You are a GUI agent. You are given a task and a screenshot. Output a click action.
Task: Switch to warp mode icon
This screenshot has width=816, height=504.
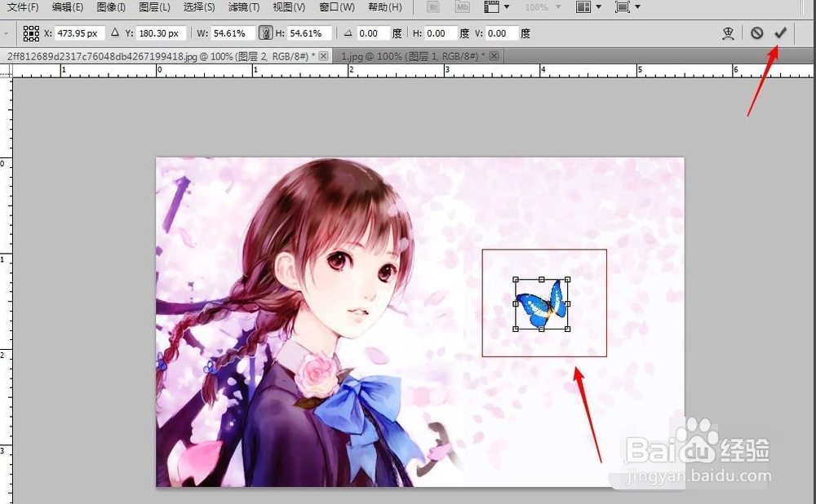coord(728,33)
